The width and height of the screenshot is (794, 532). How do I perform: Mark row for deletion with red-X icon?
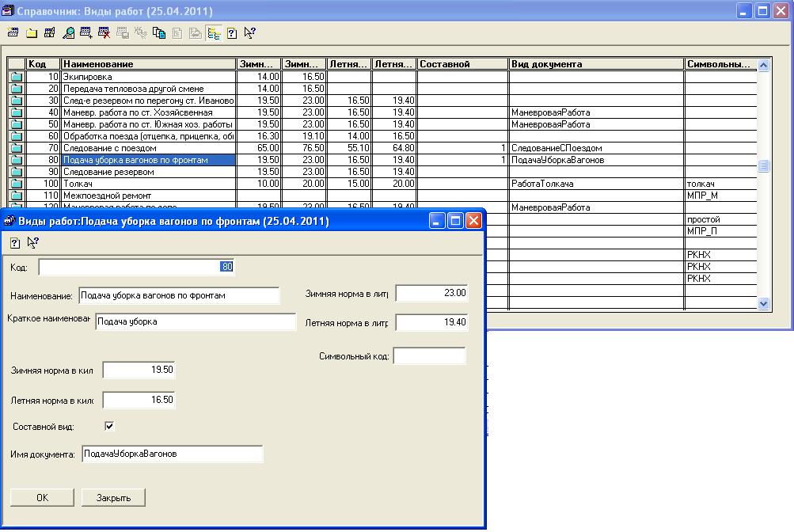pos(104,33)
